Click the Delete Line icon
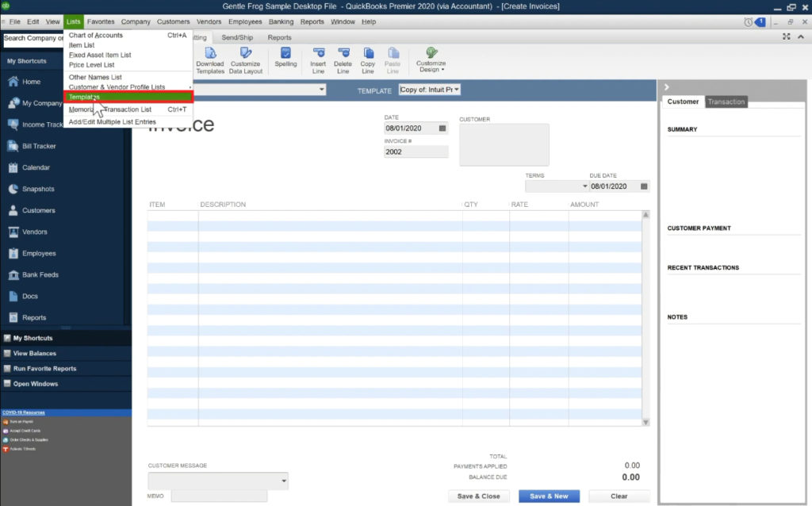 tap(342, 59)
